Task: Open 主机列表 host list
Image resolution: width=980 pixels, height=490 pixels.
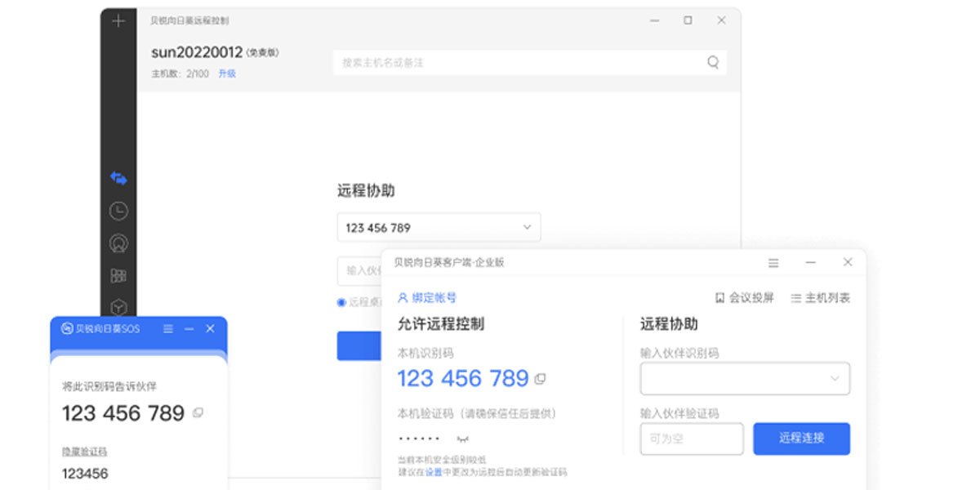Action: click(x=821, y=298)
